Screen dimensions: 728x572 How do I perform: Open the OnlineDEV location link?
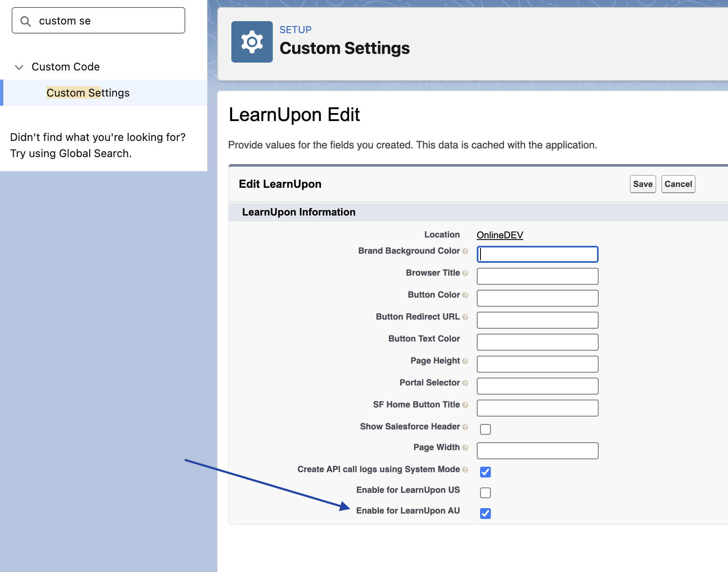point(500,235)
